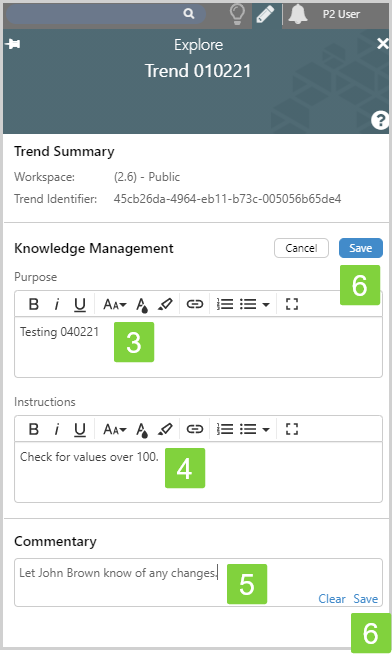Toggle bold in Purpose editor
The width and height of the screenshot is (392, 654).
click(34, 304)
